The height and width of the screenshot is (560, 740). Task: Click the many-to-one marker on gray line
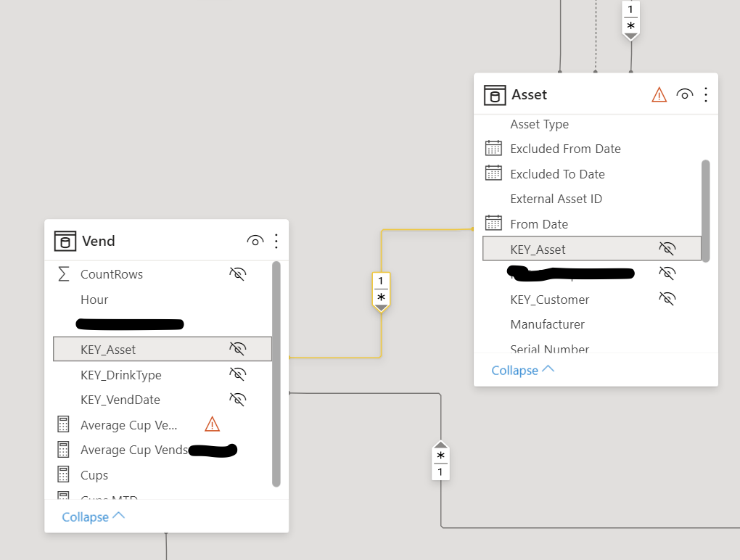coord(440,461)
